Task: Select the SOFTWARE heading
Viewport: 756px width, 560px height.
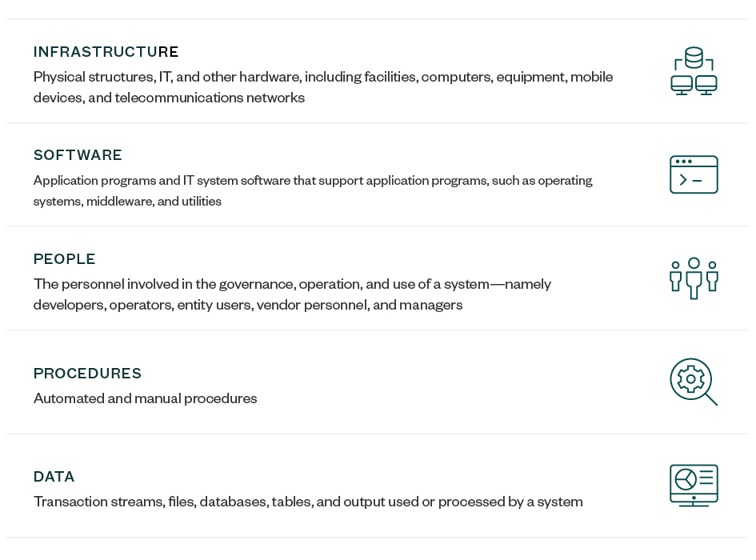Action: [x=78, y=155]
